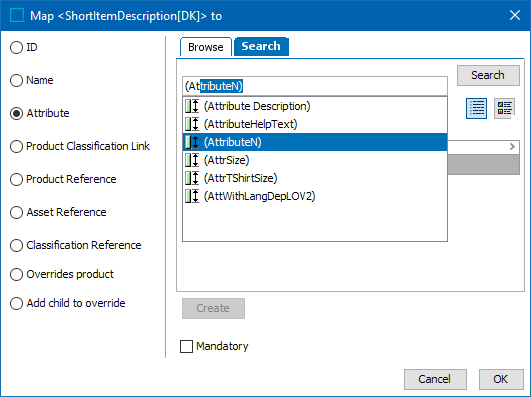Choose the Asset Reference radio button
The width and height of the screenshot is (531, 397).
tap(16, 212)
